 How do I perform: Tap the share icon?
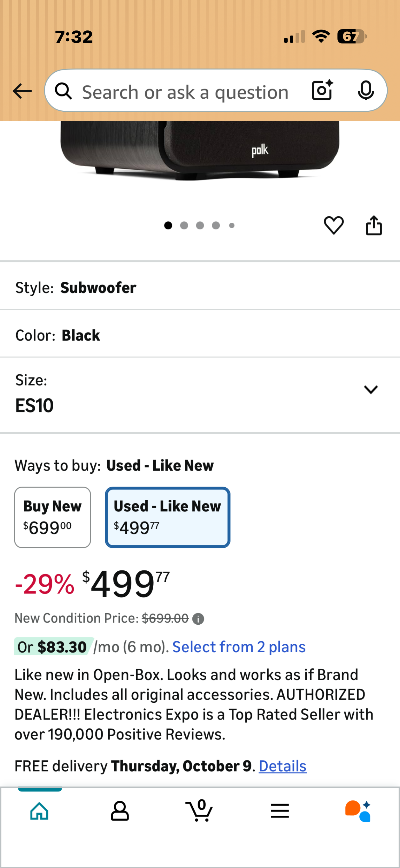374,225
